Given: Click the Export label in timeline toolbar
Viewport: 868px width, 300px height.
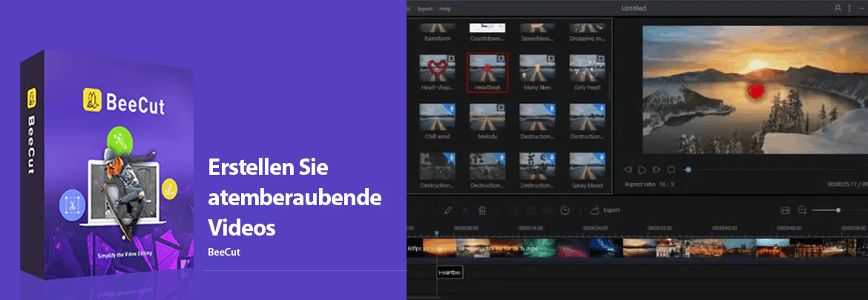Looking at the screenshot, I should (x=612, y=210).
